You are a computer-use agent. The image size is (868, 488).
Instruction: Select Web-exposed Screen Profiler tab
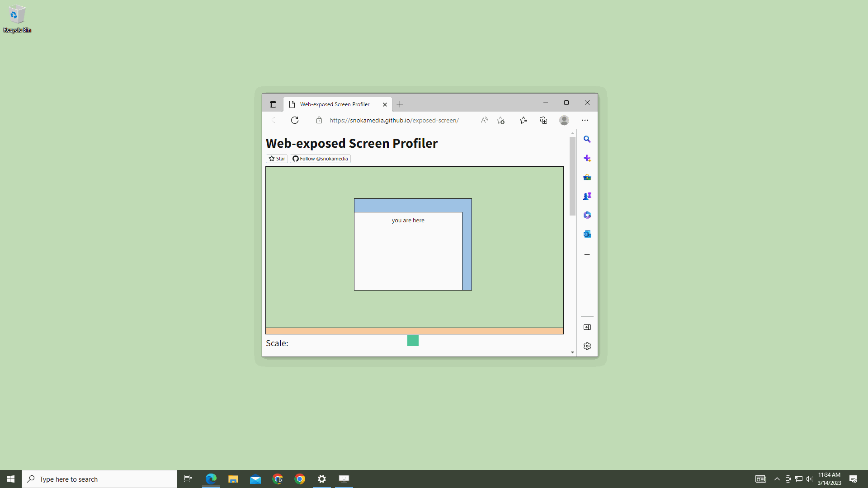click(x=335, y=104)
